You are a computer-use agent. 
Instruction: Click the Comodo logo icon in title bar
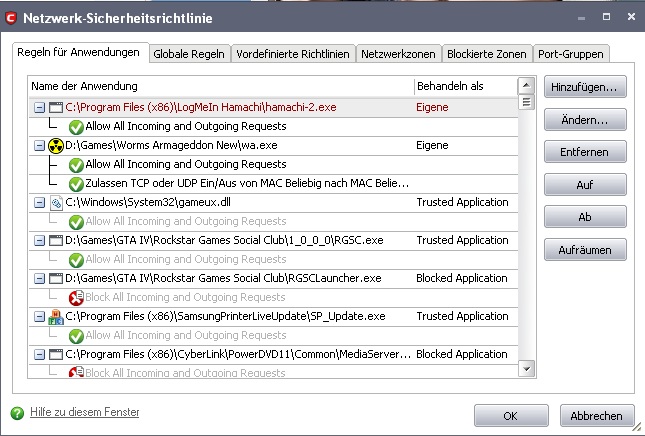point(11,18)
